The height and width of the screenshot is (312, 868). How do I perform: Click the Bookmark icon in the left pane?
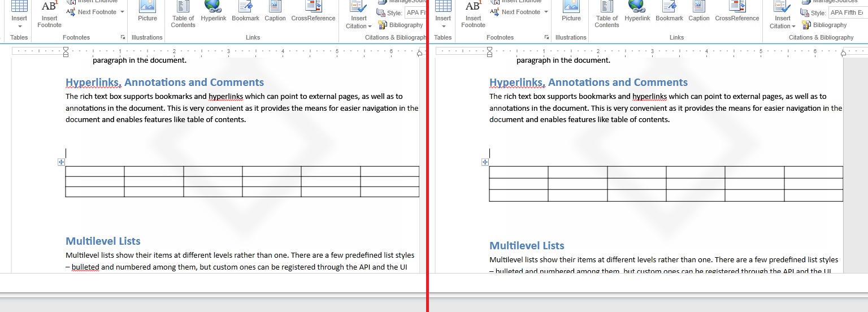click(245, 6)
